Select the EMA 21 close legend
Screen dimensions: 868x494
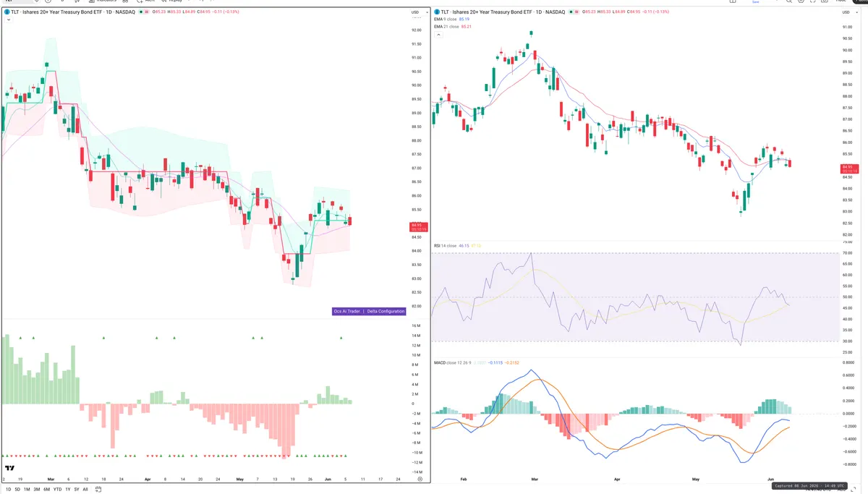[446, 27]
